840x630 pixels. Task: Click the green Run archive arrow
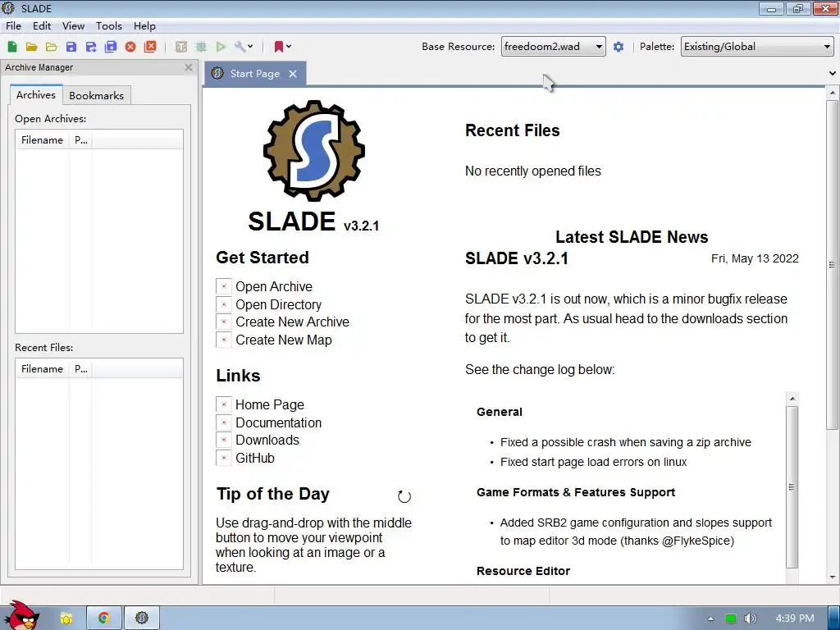tap(221, 47)
